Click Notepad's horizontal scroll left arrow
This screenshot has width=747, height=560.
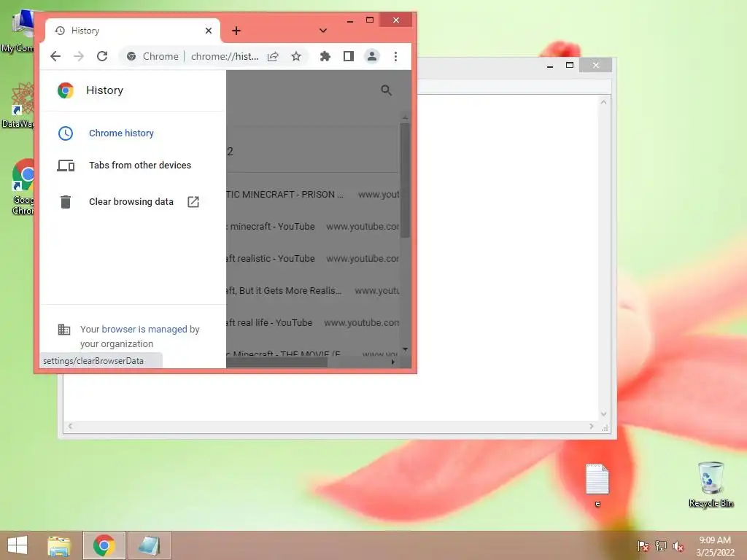click(x=71, y=426)
